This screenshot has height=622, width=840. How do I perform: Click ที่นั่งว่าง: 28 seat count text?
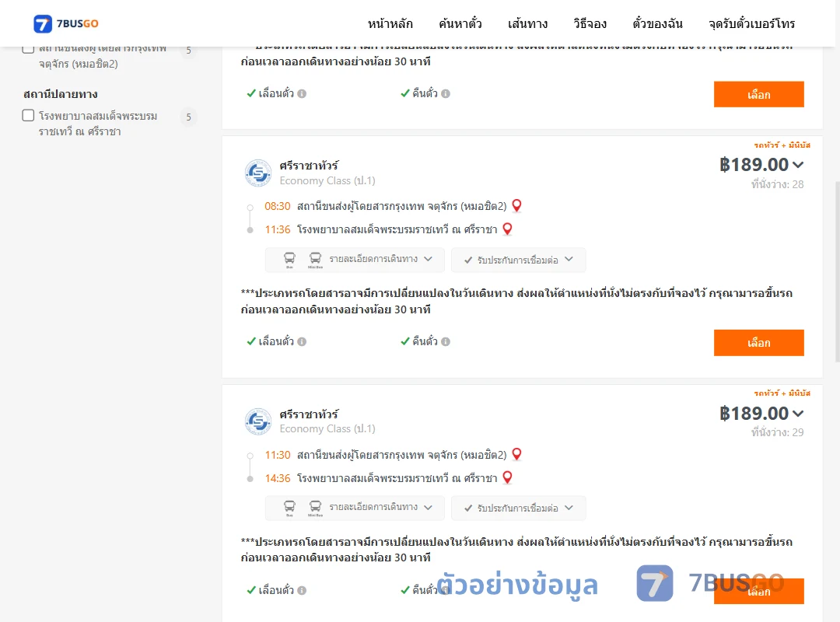[x=777, y=184]
